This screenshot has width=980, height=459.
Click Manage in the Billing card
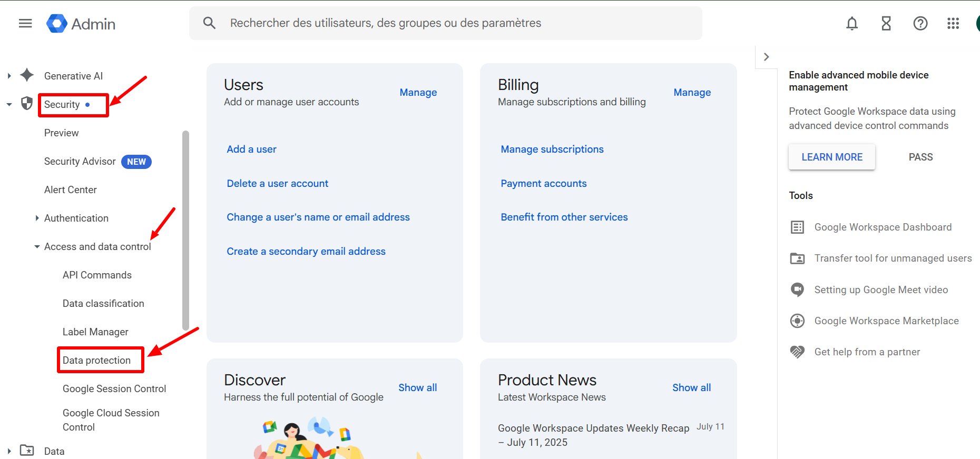[x=692, y=92]
